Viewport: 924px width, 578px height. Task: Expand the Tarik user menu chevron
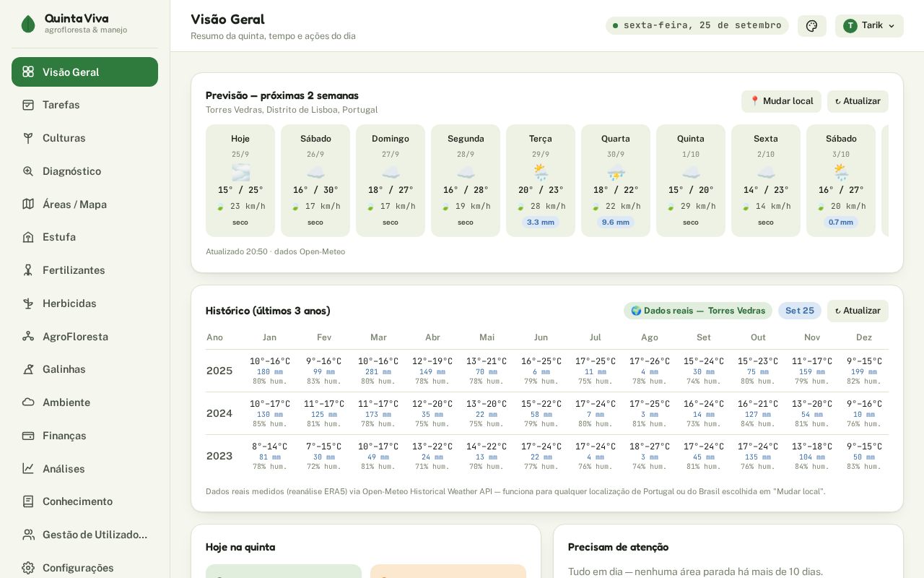[892, 26]
